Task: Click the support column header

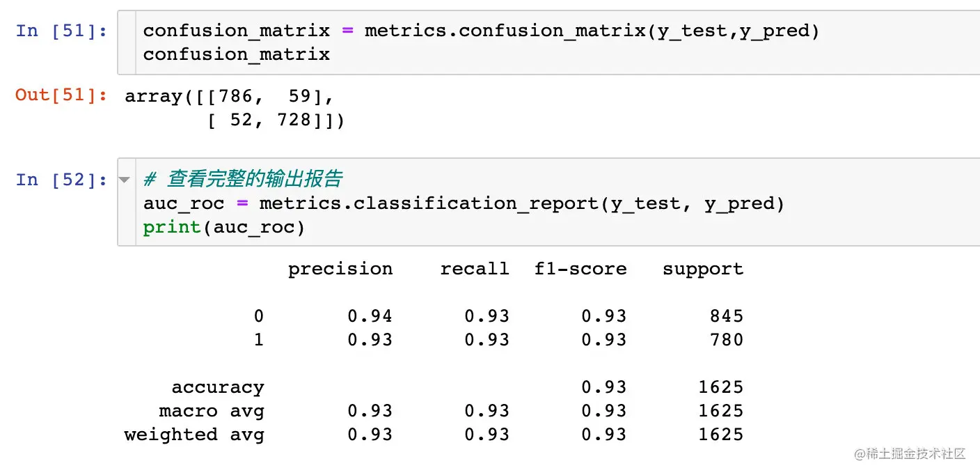Action: tap(703, 269)
